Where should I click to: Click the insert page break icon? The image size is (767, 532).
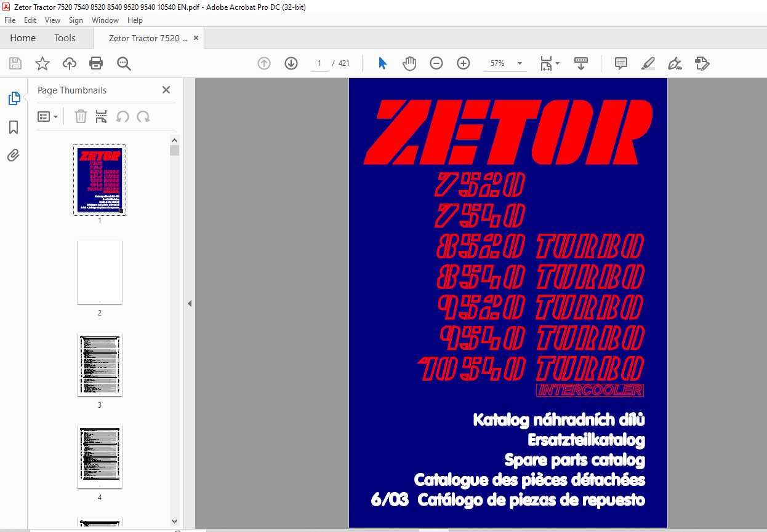tap(102, 116)
